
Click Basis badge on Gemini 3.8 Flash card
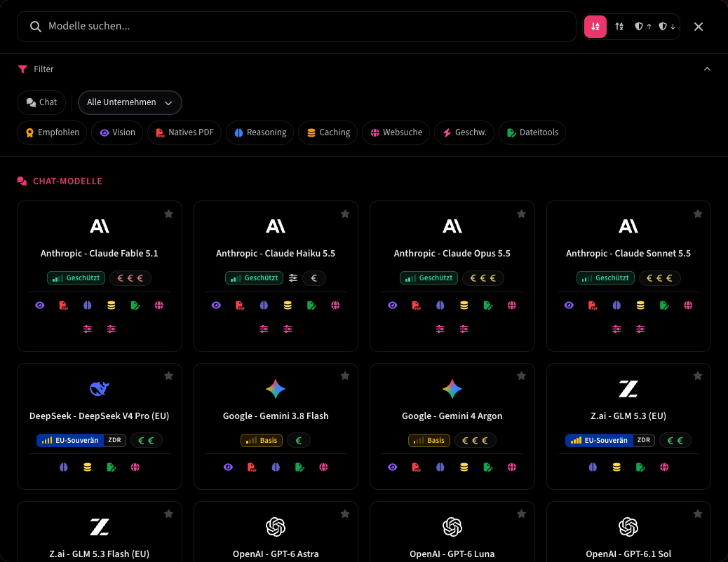[x=262, y=440]
